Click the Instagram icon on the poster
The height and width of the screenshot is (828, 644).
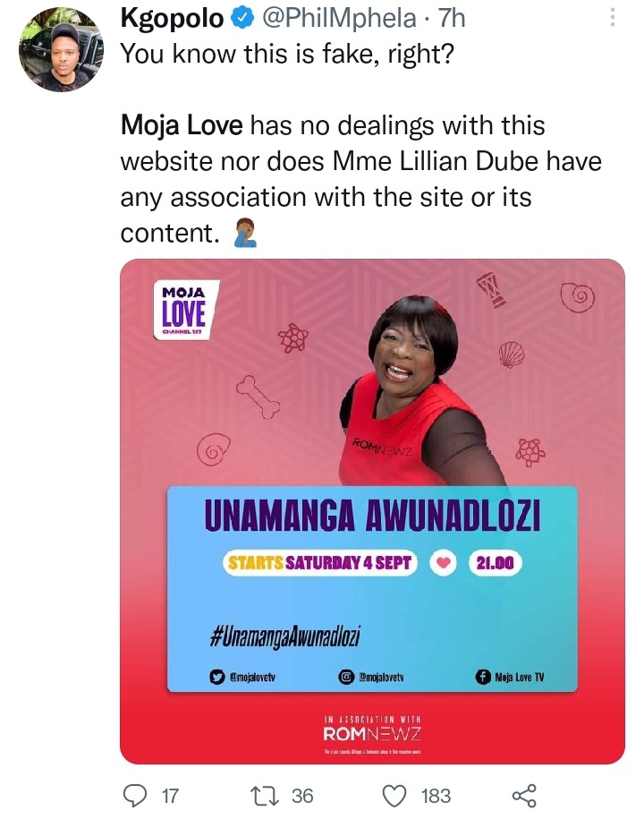tap(346, 677)
